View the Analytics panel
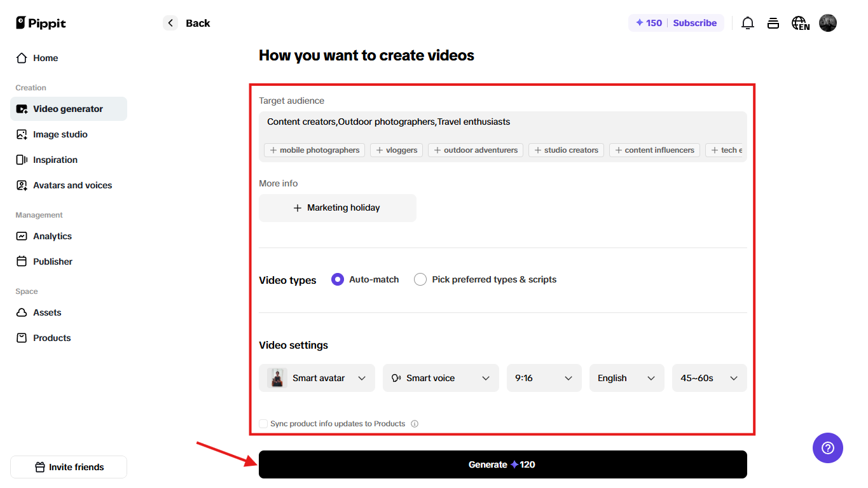The height and width of the screenshot is (488, 868). pos(52,236)
